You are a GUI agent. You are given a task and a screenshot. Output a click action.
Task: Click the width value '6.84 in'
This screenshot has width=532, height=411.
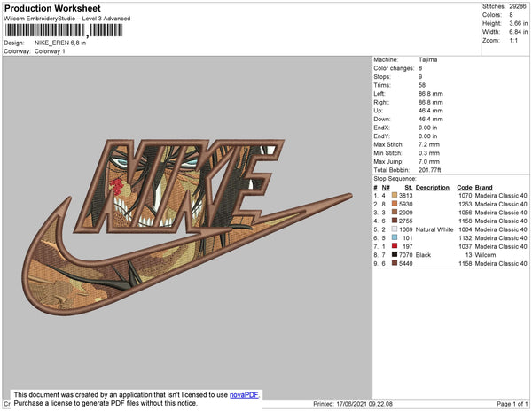518,32
